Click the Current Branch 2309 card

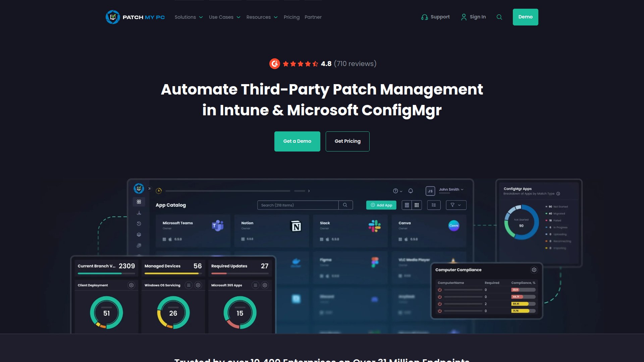(106, 268)
